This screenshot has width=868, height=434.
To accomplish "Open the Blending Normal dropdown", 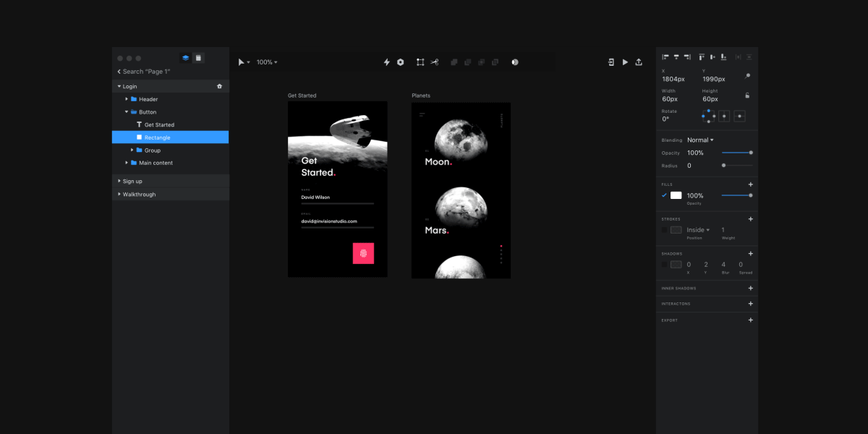I will click(x=700, y=140).
